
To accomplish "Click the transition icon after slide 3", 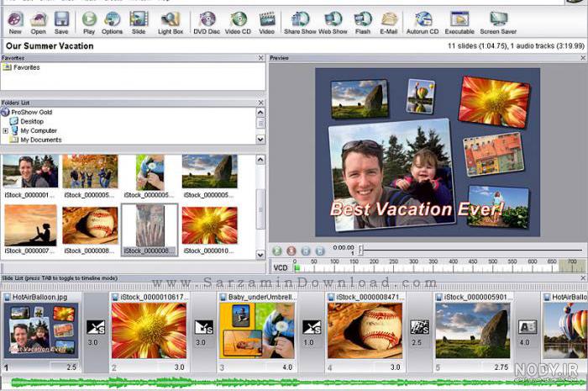I will pos(312,327).
